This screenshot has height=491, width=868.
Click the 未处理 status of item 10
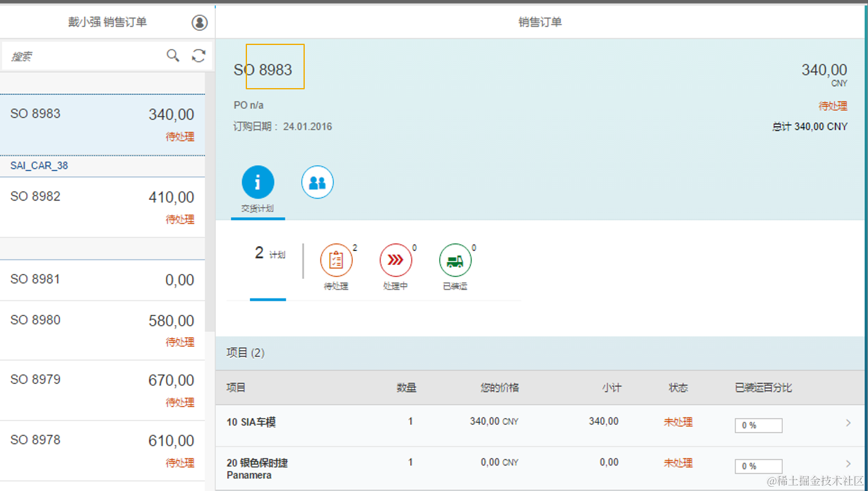coord(678,422)
